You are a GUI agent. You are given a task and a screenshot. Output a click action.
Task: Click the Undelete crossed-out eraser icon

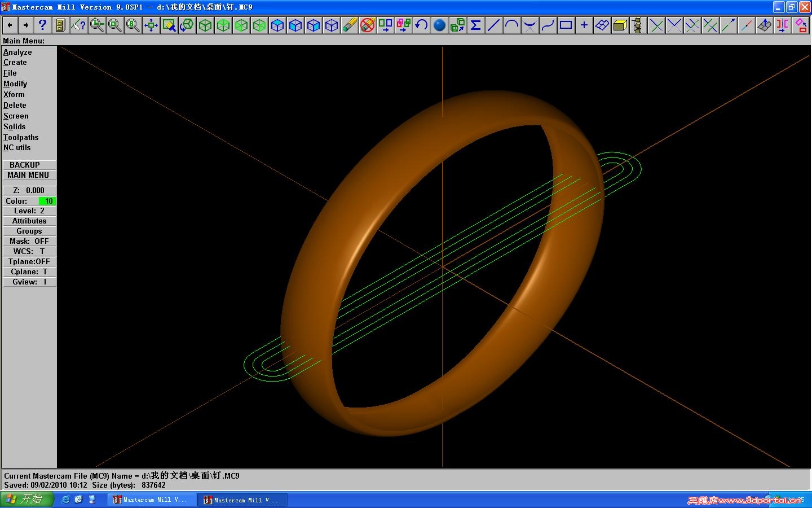coord(367,25)
